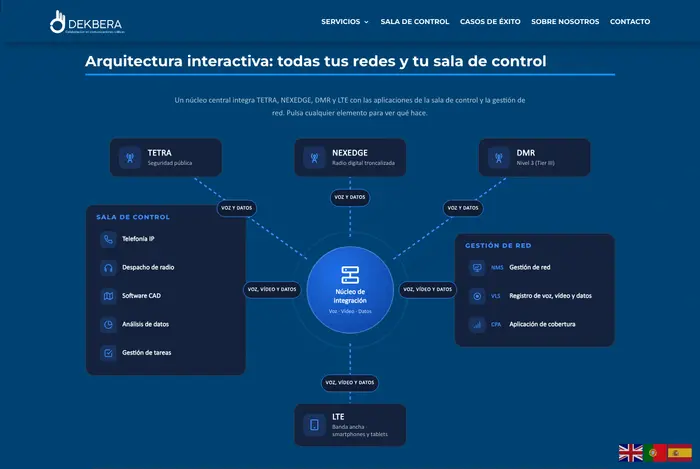Image resolution: width=700 pixels, height=469 pixels.
Task: Click the LTE smartphone icon
Action: click(x=314, y=425)
